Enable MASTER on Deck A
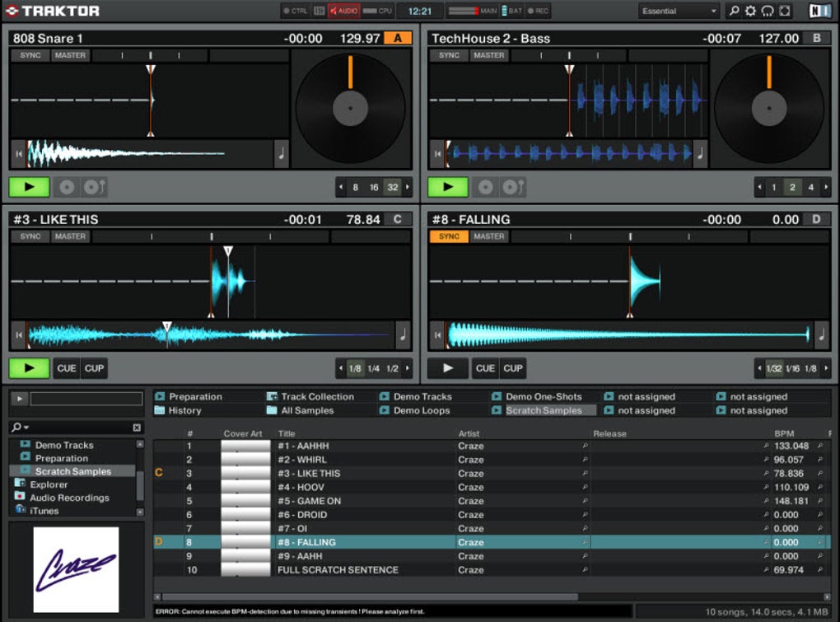This screenshot has height=622, width=840. tap(70, 55)
